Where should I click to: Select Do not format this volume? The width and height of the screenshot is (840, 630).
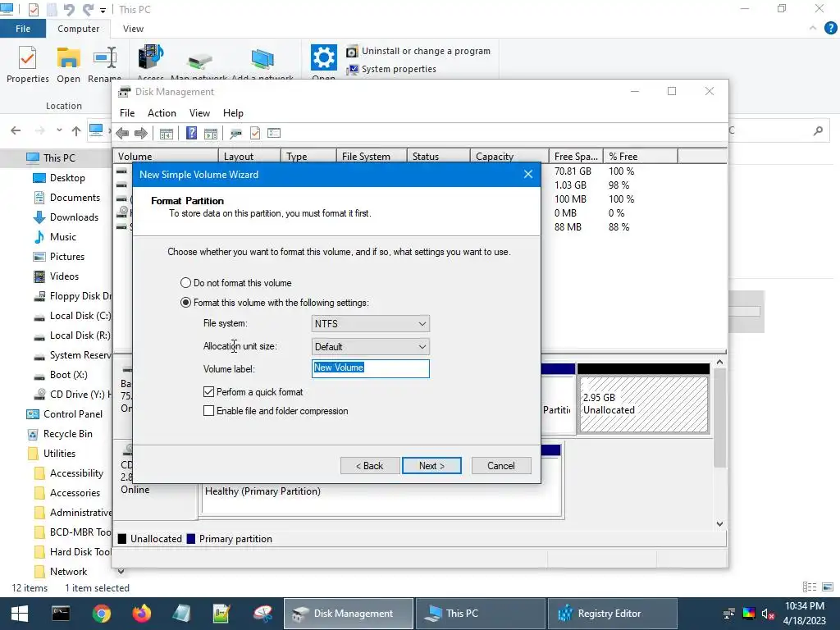pyautogui.click(x=235, y=283)
